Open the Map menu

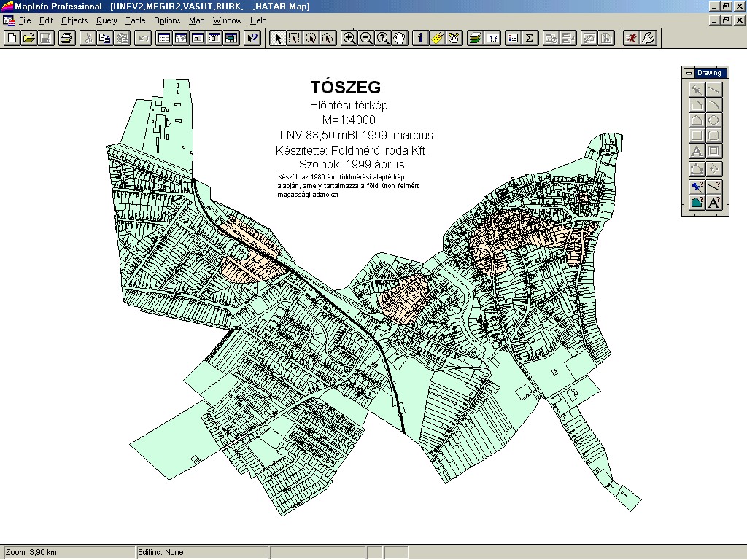coord(197,20)
